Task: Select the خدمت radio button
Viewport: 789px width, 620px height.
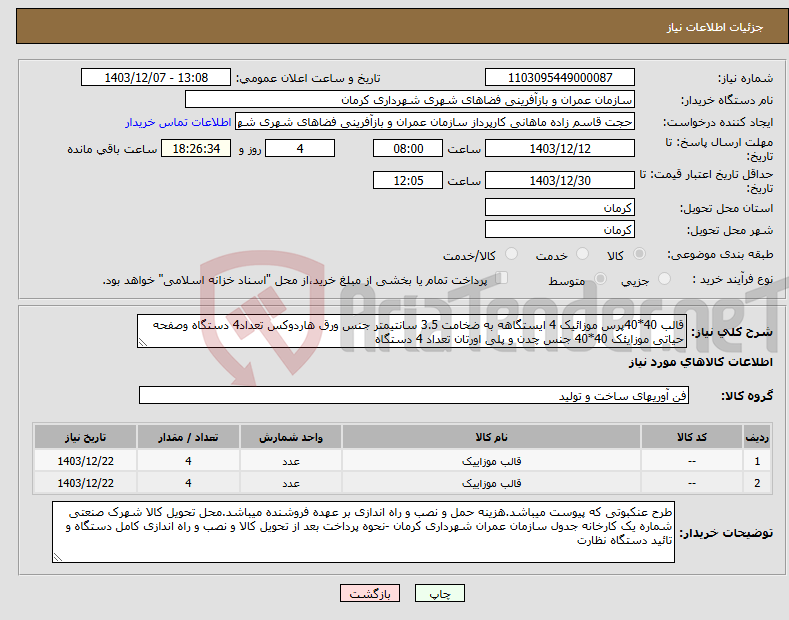Action: tap(582, 254)
